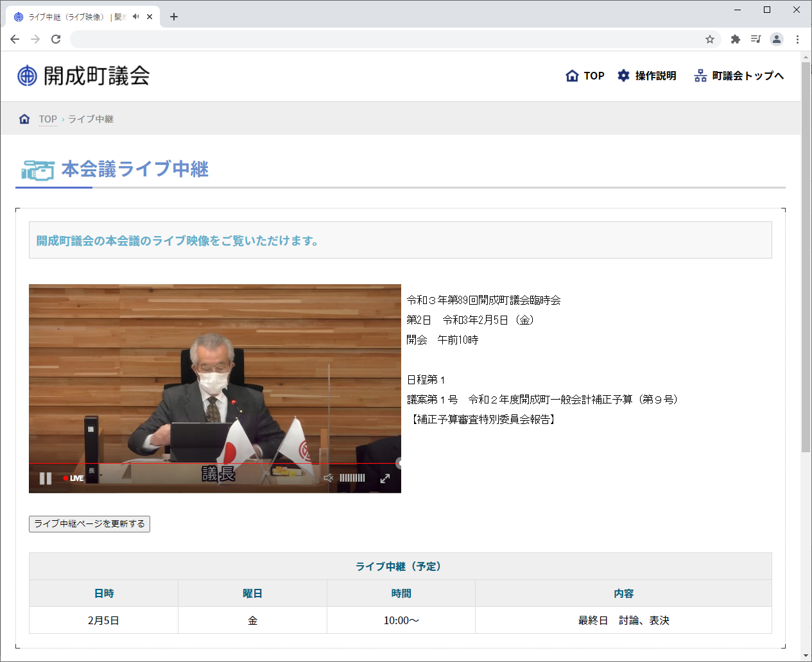Click the 金 weekday cell
Viewport: 812px width, 662px height.
point(252,620)
